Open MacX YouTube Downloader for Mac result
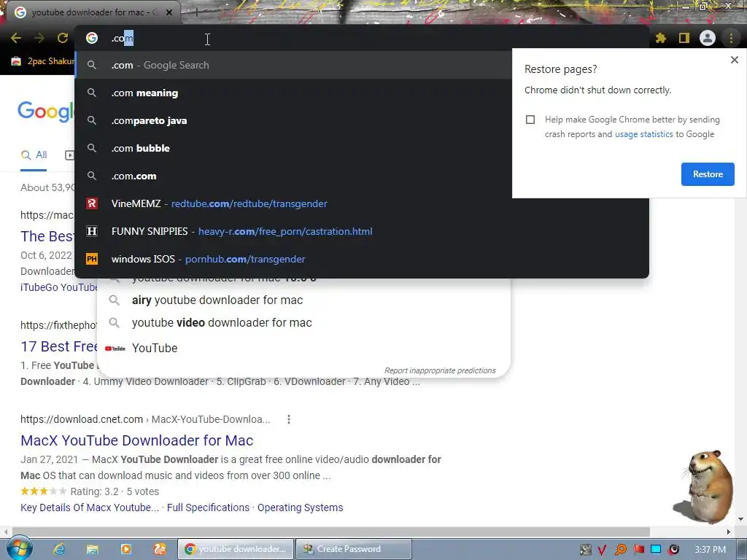The image size is (747, 560). coord(136,440)
